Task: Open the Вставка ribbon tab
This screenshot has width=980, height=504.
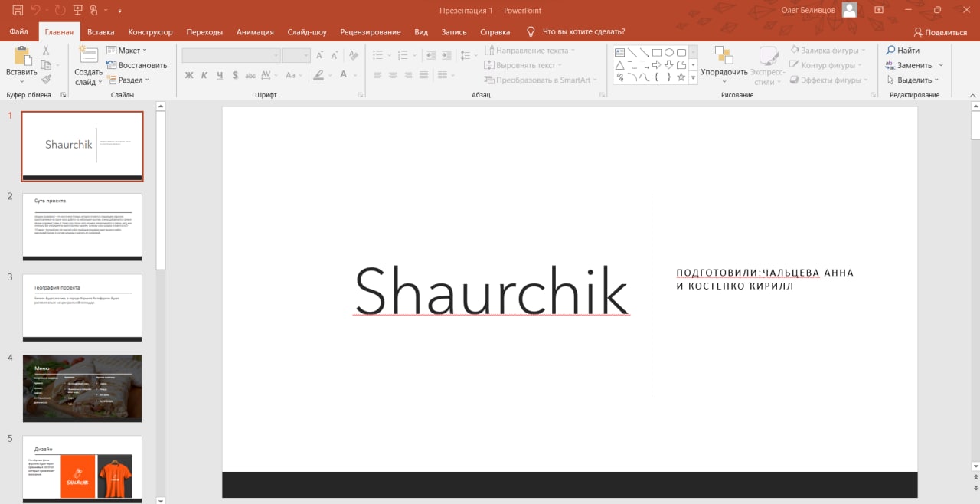Action: pyautogui.click(x=101, y=32)
